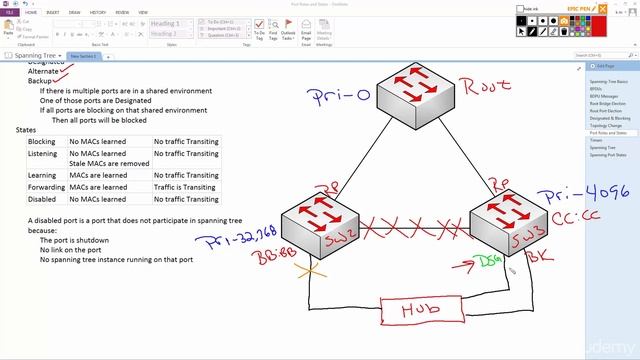
Task: Apply the Heading 2 style
Action: (170, 34)
